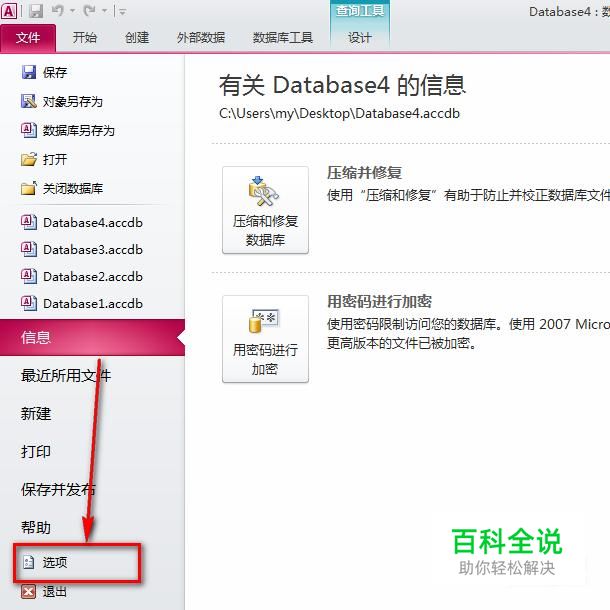Screen dimensions: 610x610
Task: Click the 压缩和修复数据库 button
Action: pos(265,210)
